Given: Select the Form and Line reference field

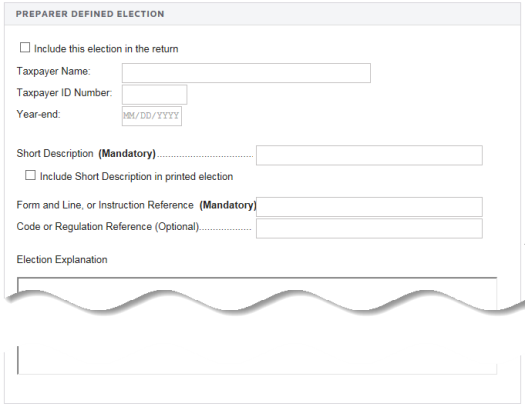Looking at the screenshot, I should coord(369,207).
